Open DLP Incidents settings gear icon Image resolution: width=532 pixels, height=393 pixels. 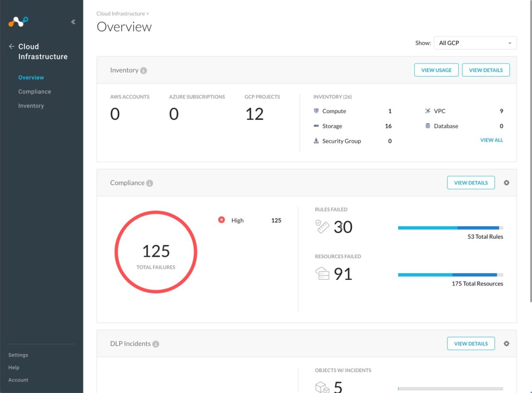[x=506, y=344]
